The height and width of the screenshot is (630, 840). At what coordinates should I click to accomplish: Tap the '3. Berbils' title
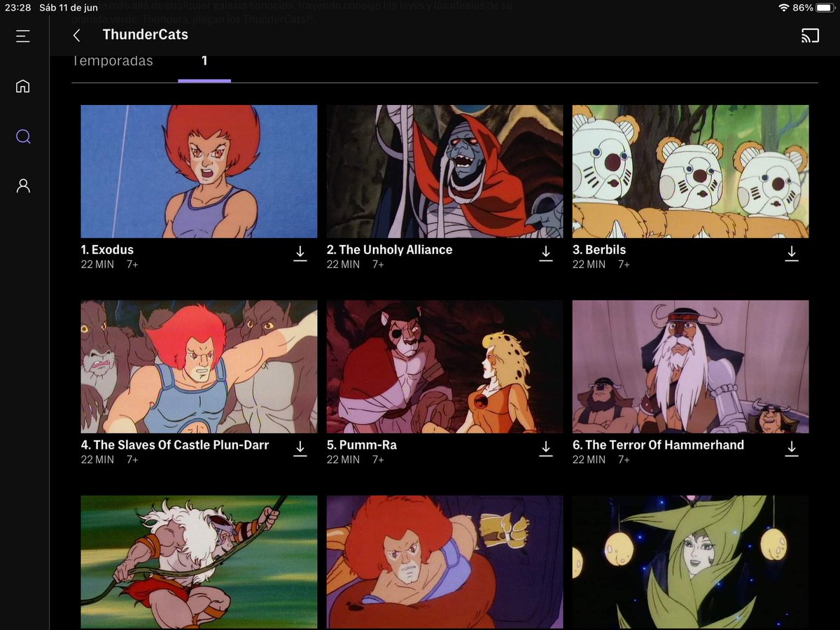[x=599, y=250]
